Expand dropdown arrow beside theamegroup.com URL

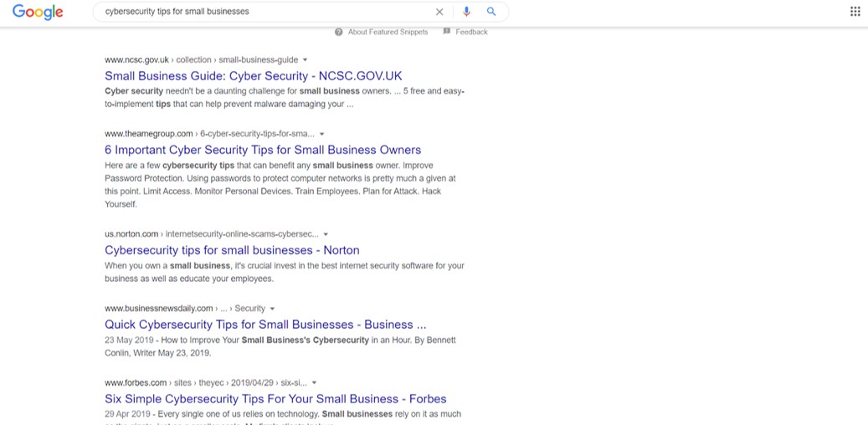[321, 134]
